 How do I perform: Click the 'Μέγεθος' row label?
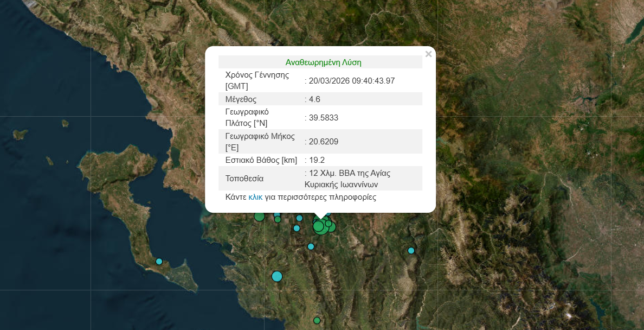point(241,99)
